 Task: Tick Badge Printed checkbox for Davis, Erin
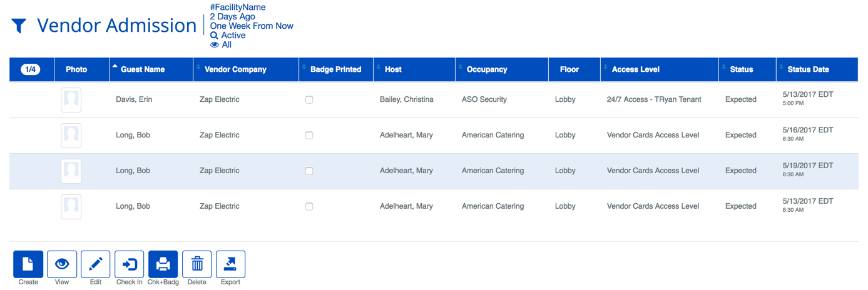(309, 100)
